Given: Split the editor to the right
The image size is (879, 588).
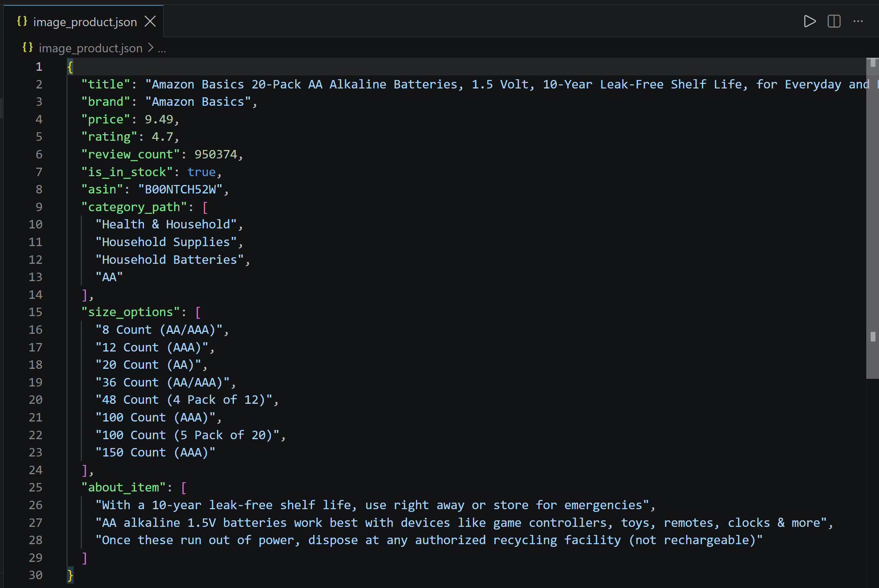Looking at the screenshot, I should pos(834,21).
